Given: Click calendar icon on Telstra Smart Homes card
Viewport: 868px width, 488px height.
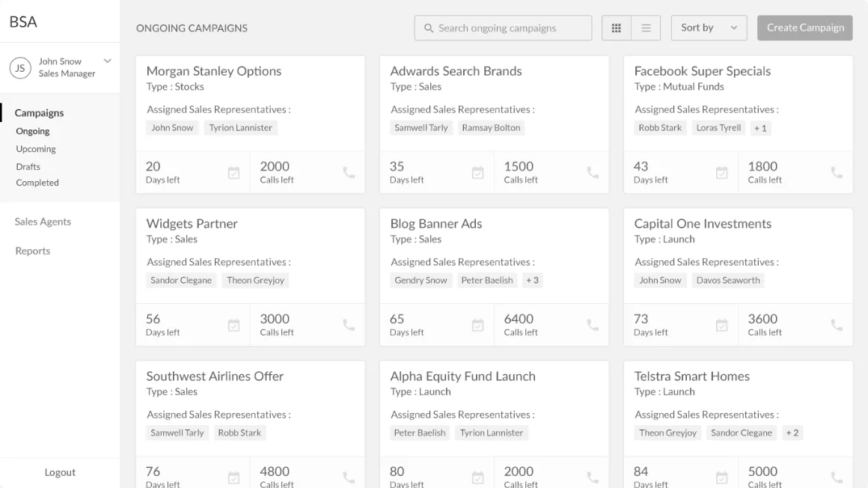Looking at the screenshot, I should (x=721, y=478).
